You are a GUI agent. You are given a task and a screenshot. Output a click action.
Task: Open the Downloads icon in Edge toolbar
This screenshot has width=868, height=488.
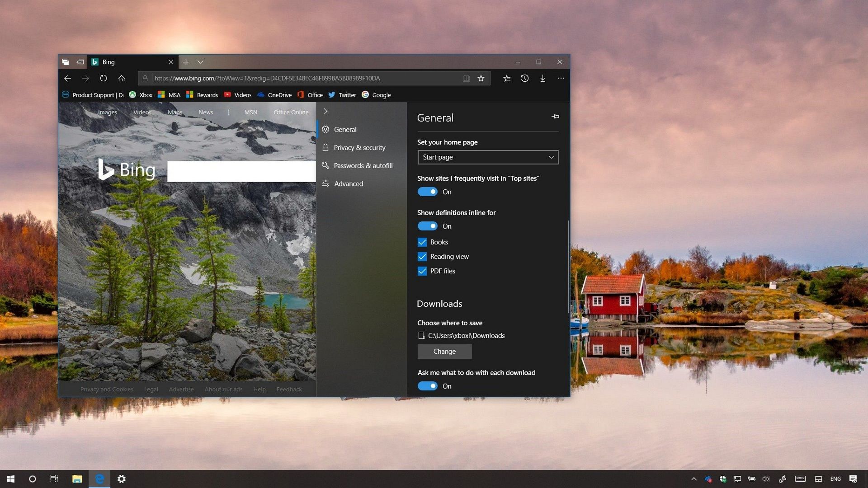click(x=542, y=78)
